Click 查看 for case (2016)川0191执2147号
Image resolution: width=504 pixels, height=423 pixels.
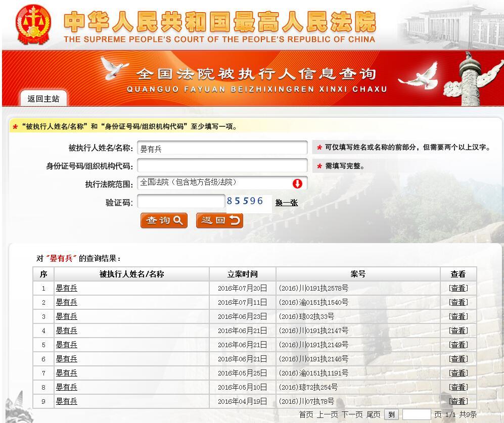point(459,331)
